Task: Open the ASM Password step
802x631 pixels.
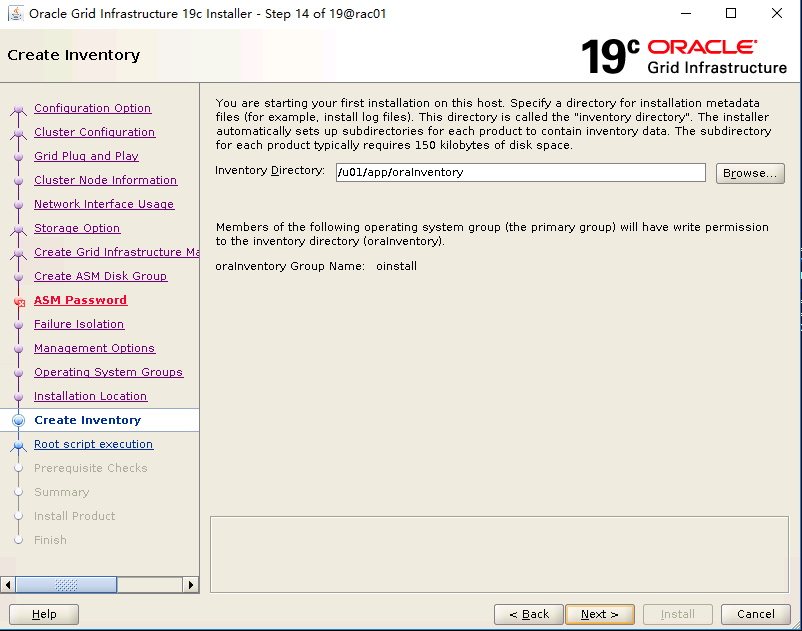Action: tap(80, 300)
